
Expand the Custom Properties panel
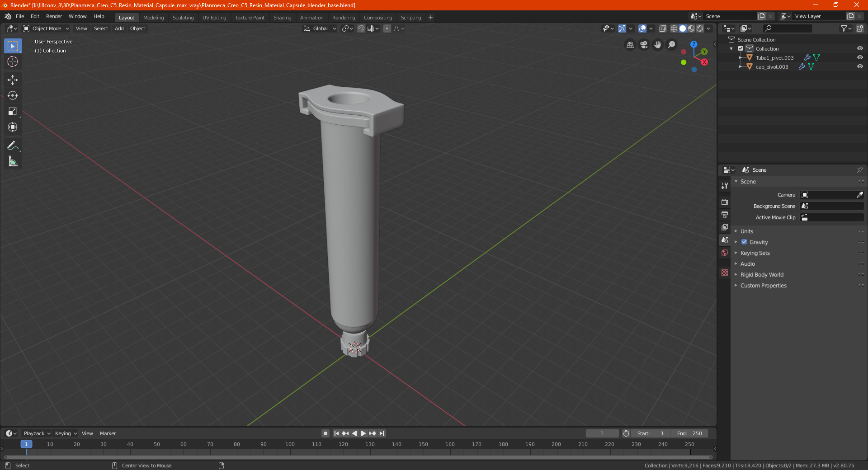[x=763, y=285]
